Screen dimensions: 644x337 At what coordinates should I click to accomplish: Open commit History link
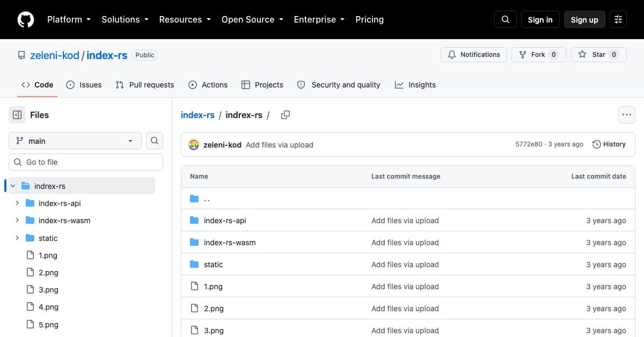coord(609,144)
